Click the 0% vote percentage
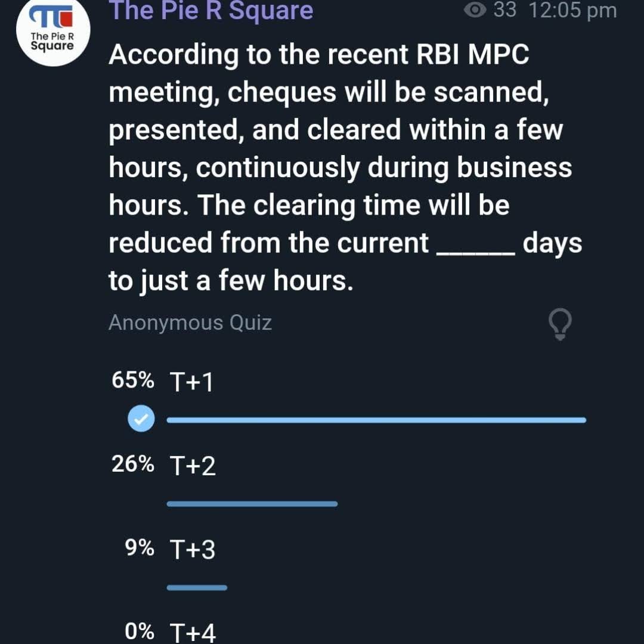The width and height of the screenshot is (644, 644). 140,631
